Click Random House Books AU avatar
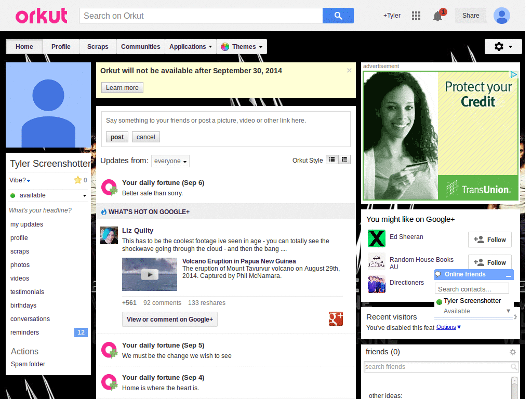 [377, 261]
